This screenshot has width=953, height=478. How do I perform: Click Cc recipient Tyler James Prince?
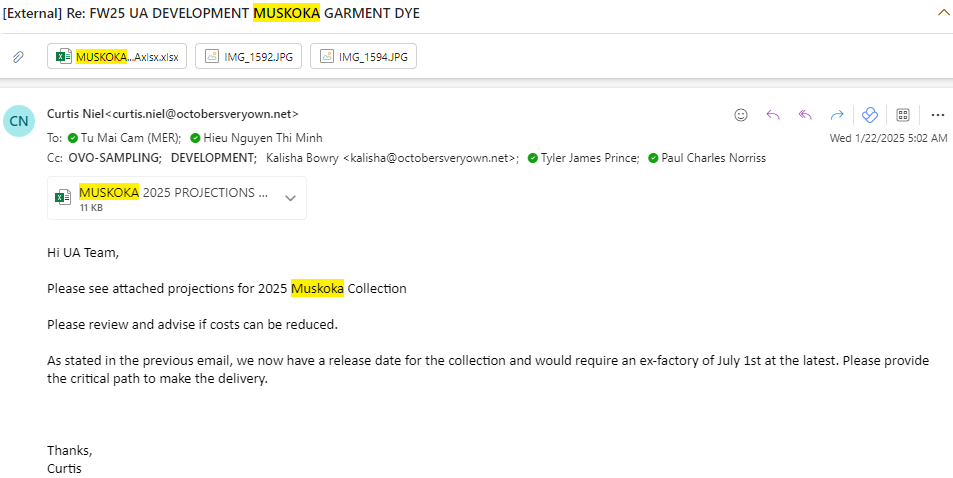pos(589,158)
